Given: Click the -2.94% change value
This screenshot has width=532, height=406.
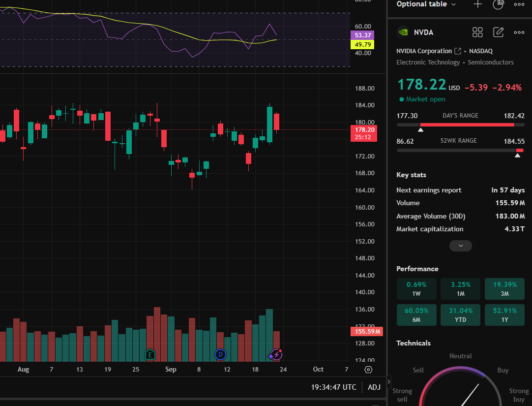Looking at the screenshot, I should 507,88.
